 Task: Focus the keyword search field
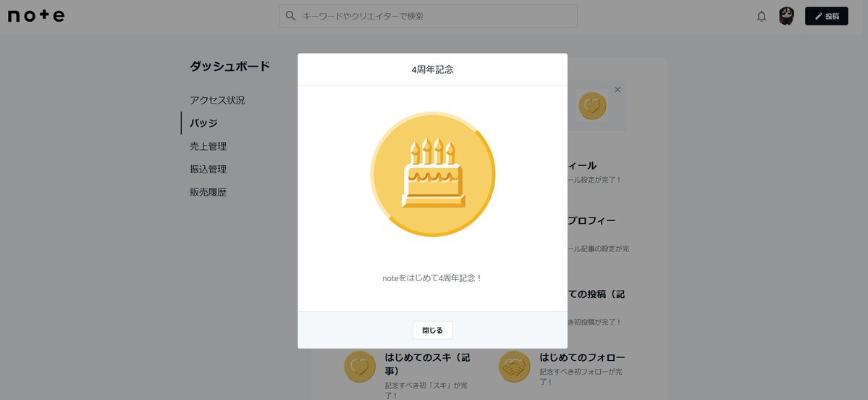click(429, 16)
